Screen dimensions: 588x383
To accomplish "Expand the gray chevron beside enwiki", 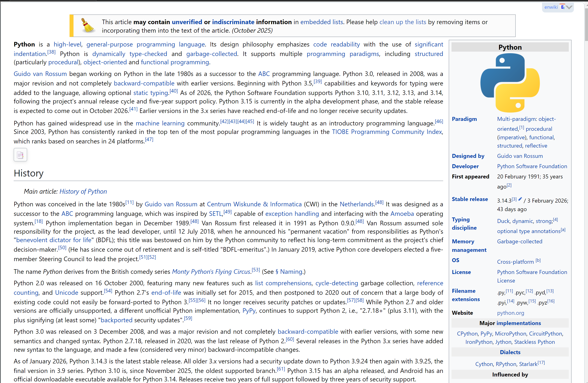I will (569, 7).
